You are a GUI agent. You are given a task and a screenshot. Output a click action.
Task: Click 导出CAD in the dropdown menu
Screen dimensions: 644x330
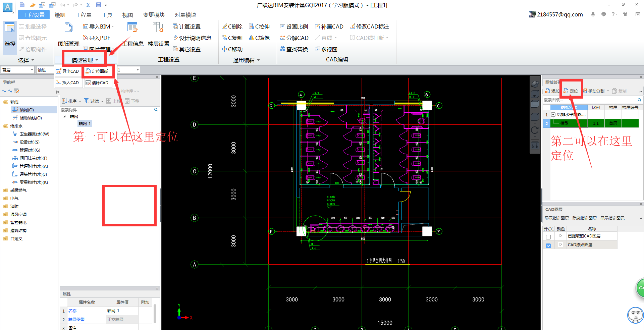coord(67,71)
